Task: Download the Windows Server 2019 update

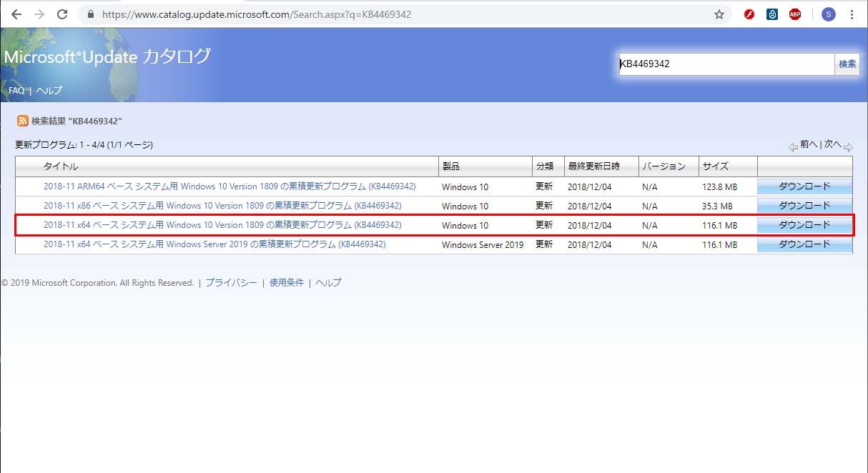Action: [x=804, y=244]
